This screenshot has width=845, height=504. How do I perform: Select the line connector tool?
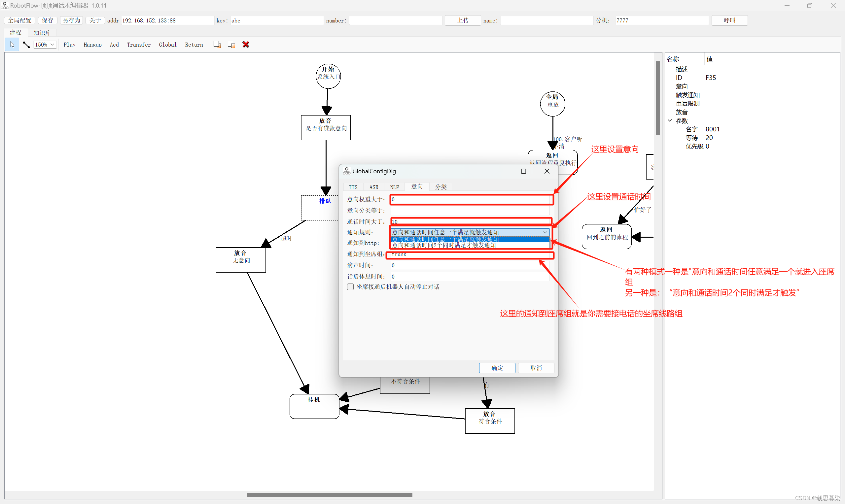click(26, 45)
